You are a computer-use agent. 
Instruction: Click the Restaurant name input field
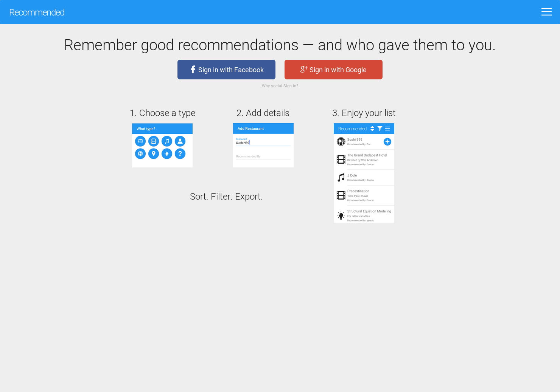click(263, 143)
